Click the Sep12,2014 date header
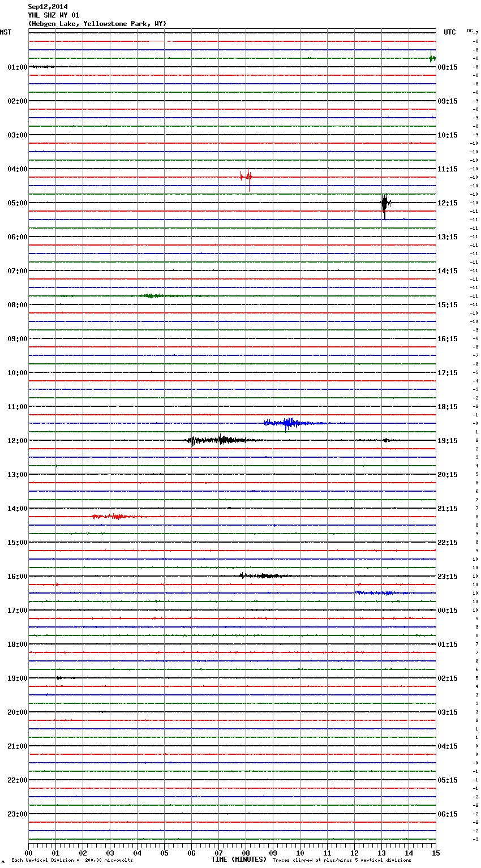The width and height of the screenshot is (481, 868). tap(48, 7)
